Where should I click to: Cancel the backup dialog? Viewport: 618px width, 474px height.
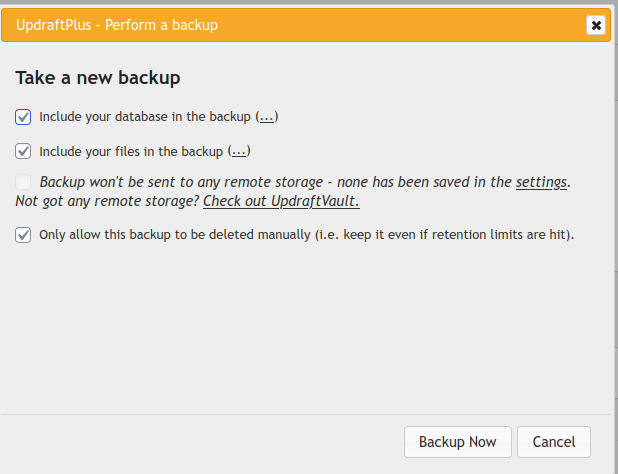click(554, 442)
